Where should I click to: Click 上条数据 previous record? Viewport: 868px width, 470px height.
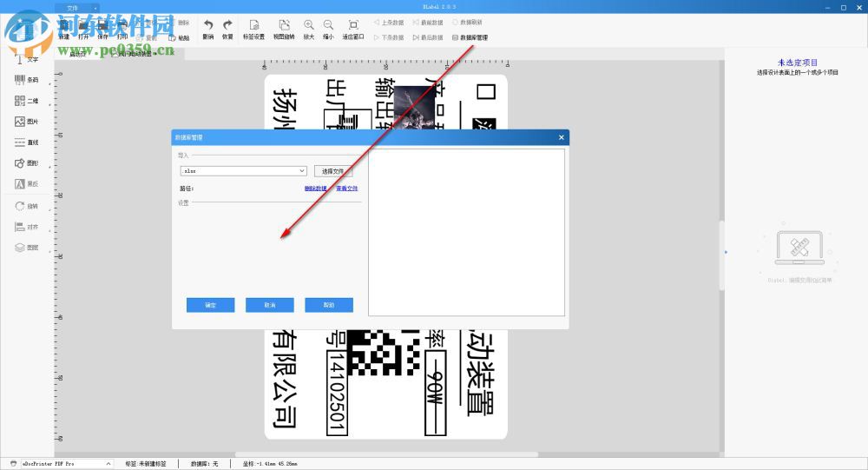(x=389, y=23)
